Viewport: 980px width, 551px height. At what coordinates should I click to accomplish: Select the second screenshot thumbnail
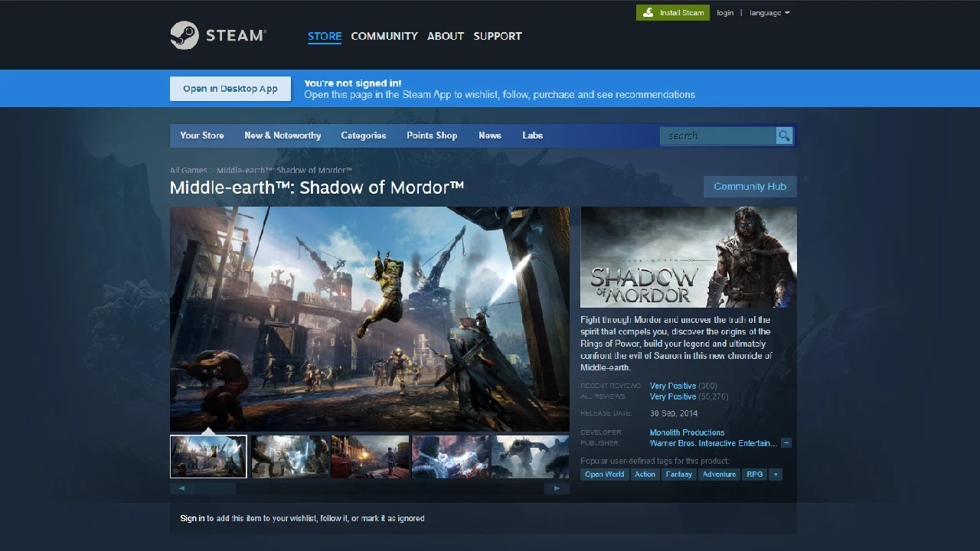(289, 456)
